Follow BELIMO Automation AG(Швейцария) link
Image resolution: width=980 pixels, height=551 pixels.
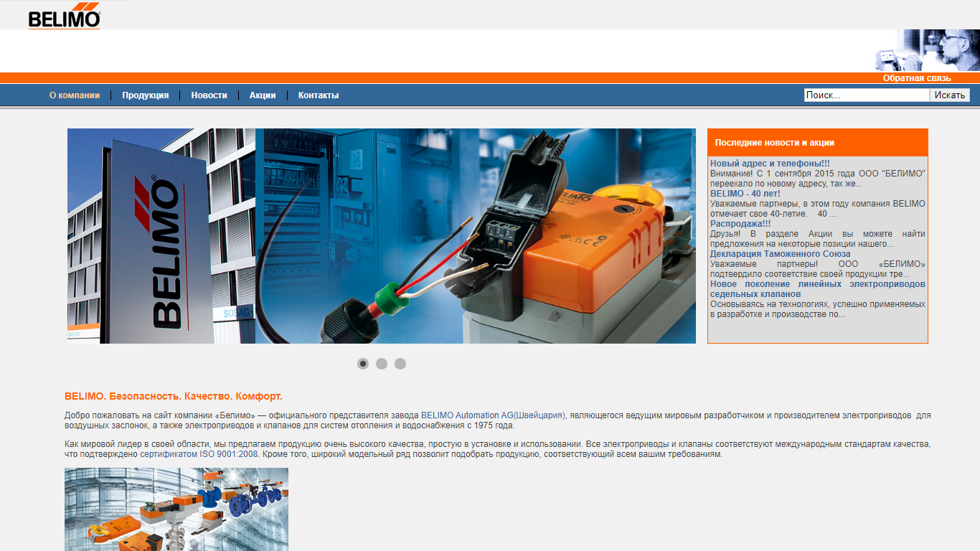pyautogui.click(x=493, y=415)
